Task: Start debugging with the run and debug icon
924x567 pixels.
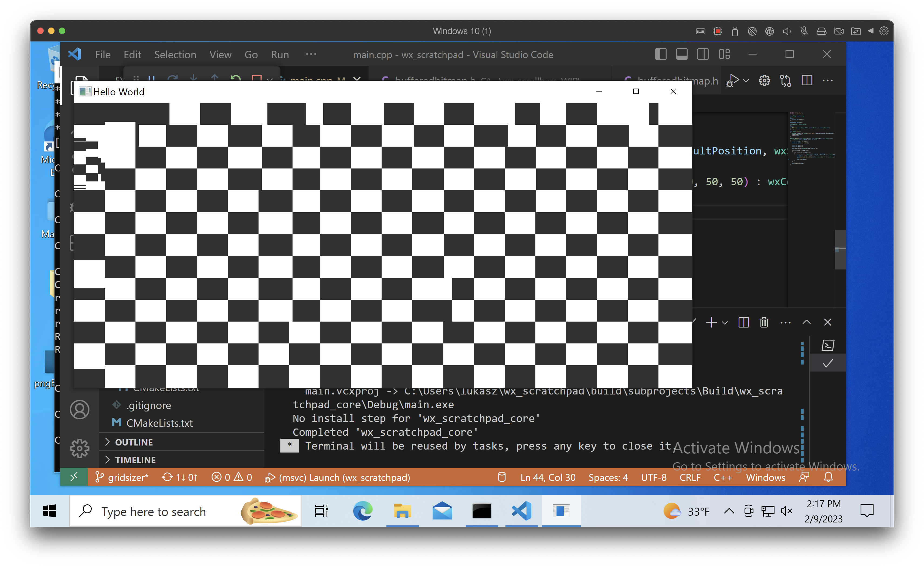Action: [732, 80]
